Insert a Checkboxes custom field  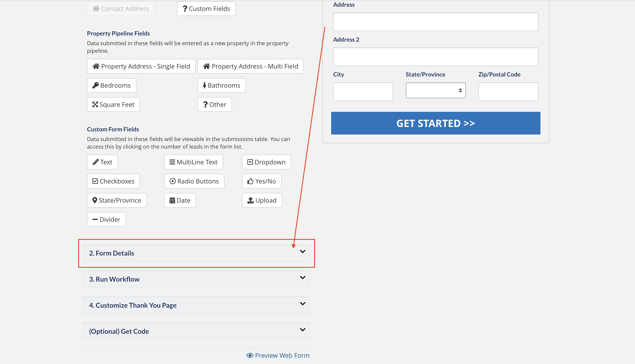[x=113, y=181]
